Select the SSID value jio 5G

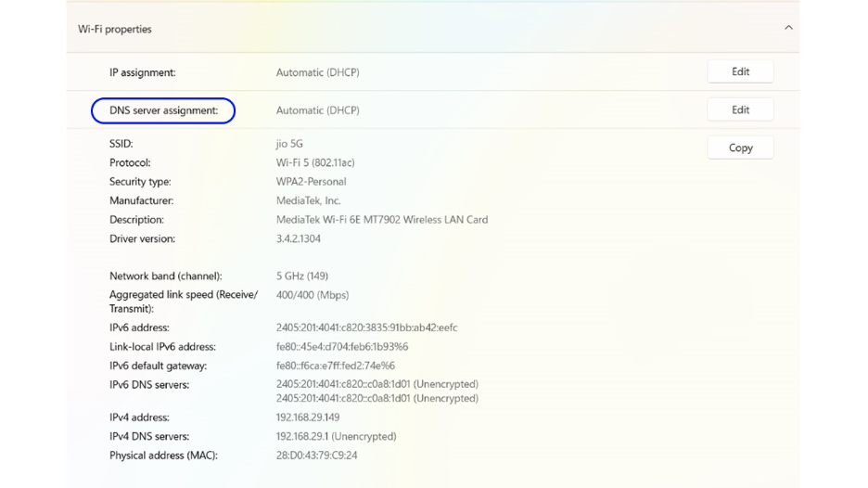pos(289,144)
